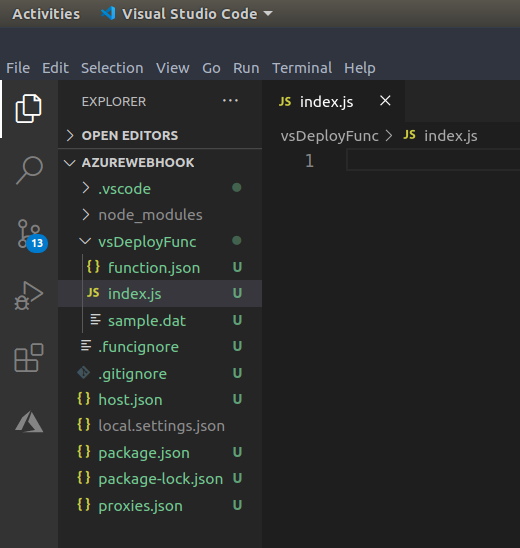The image size is (520, 548).
Task: Click vsDeployFunc in the breadcrumb
Action: pos(330,136)
